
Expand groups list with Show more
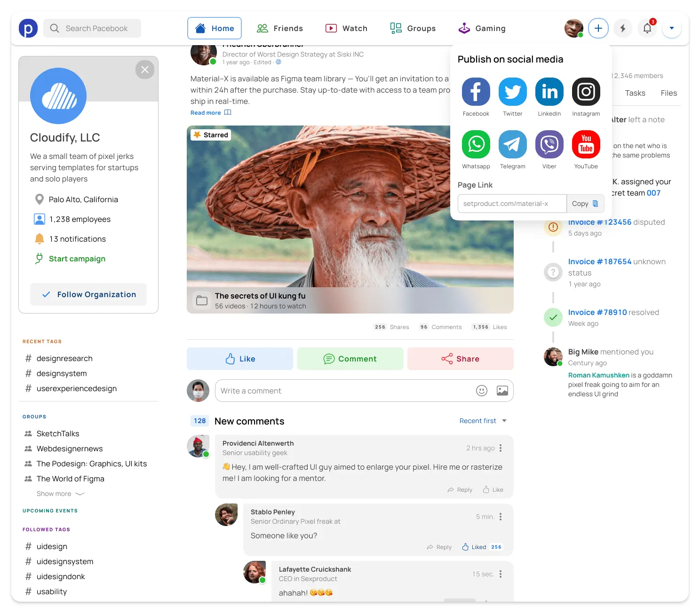[60, 494]
